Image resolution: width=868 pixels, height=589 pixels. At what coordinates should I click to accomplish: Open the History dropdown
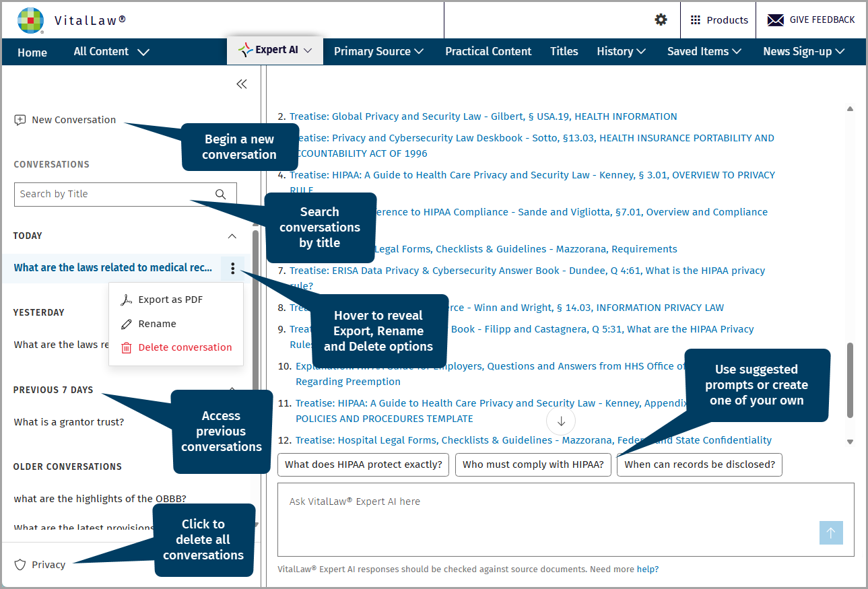pos(621,51)
